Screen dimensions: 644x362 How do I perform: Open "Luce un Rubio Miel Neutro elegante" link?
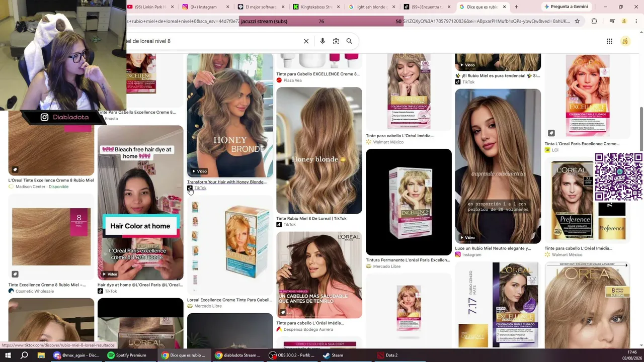[493, 248]
